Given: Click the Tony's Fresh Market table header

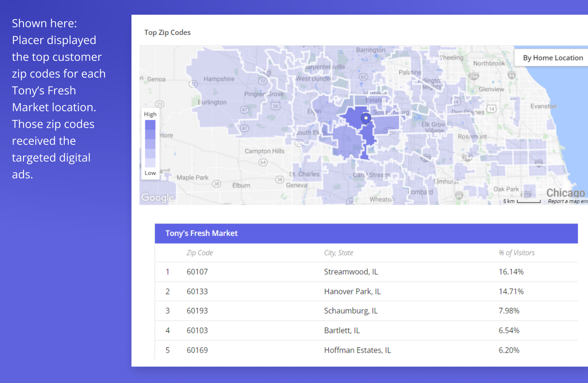Looking at the screenshot, I should [x=366, y=233].
